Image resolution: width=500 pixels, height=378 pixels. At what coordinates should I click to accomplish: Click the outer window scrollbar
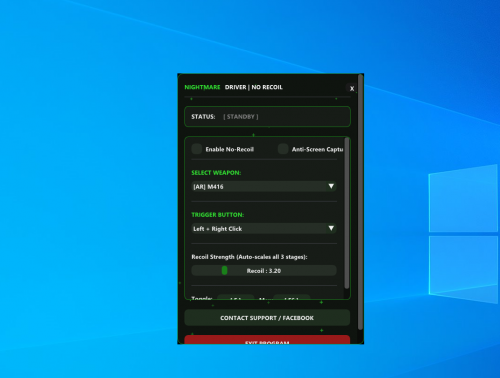(x=360, y=202)
